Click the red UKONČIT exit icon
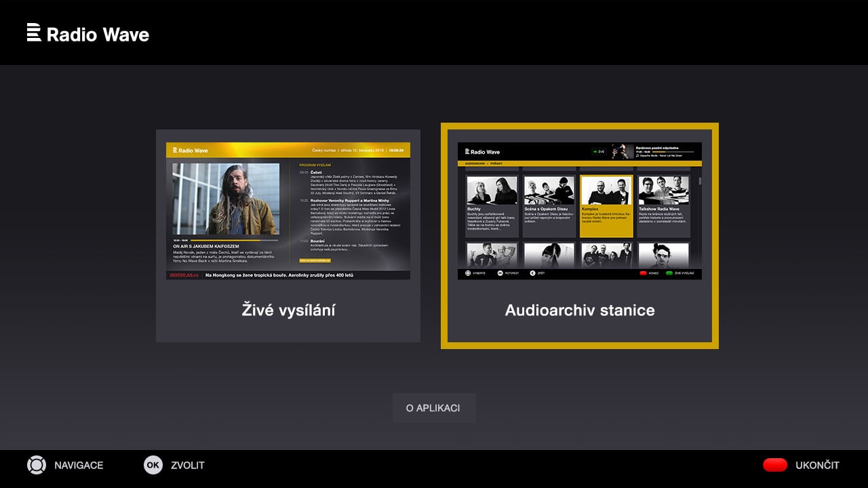Viewport: 868px width, 488px height. coord(776,465)
